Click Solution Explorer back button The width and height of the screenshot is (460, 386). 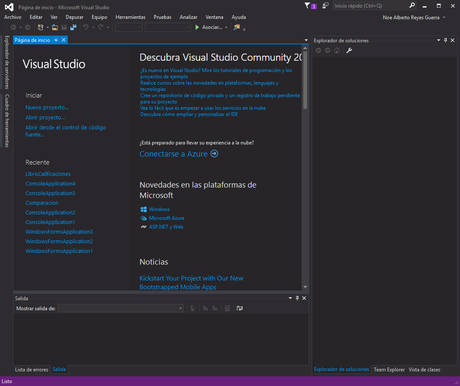pyautogui.click(x=318, y=50)
